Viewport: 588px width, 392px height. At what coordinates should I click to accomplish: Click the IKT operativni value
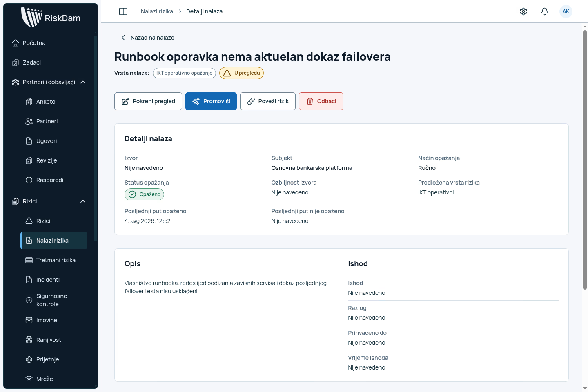tap(436, 192)
